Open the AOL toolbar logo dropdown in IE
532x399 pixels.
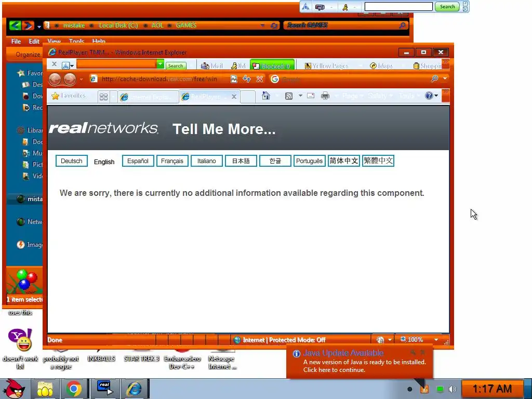(68, 65)
